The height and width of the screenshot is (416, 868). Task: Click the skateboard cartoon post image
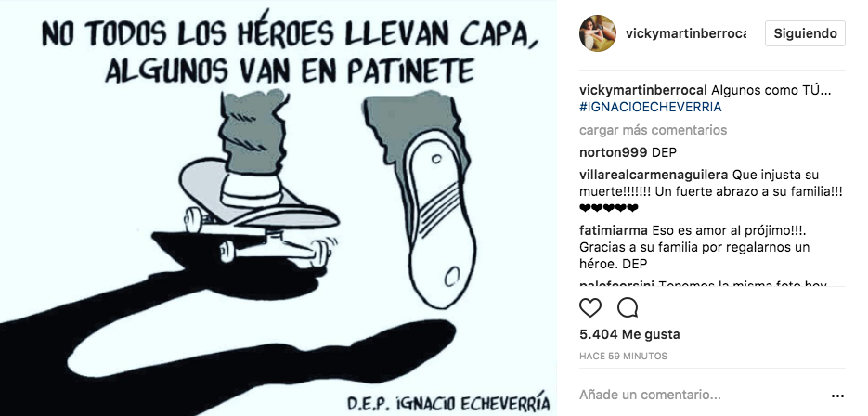pos(279,208)
